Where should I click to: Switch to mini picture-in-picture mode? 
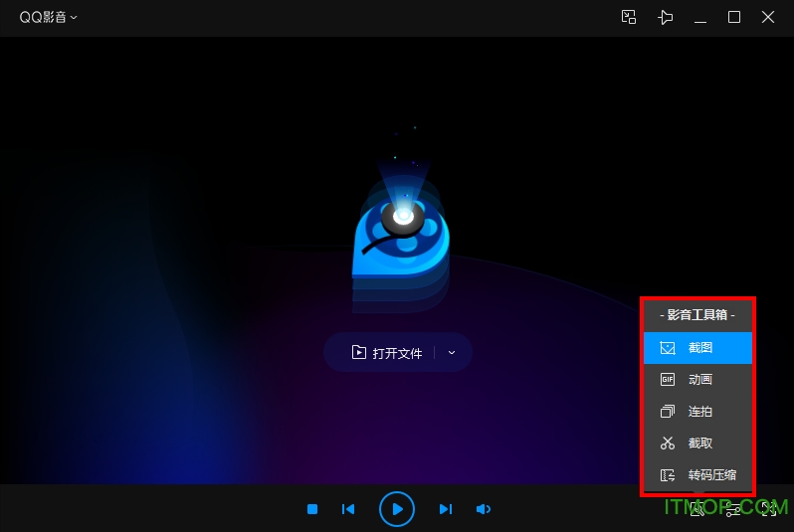(629, 18)
